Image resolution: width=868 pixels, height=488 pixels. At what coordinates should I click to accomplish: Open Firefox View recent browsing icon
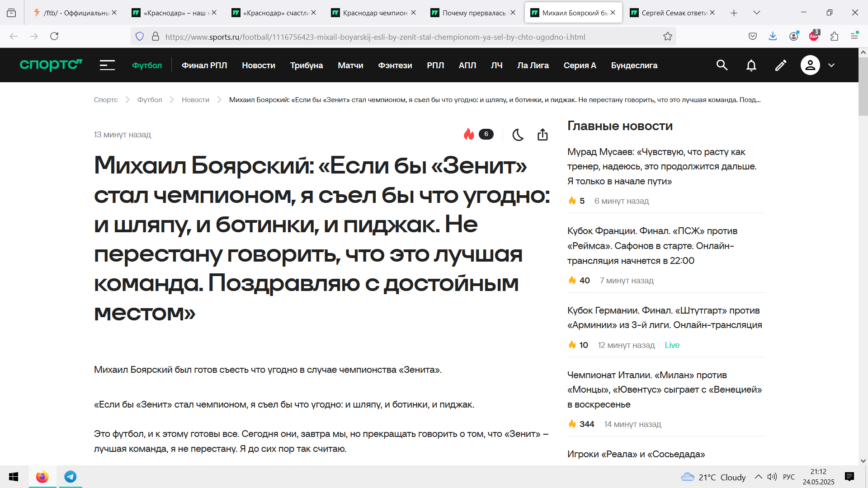tap(11, 13)
